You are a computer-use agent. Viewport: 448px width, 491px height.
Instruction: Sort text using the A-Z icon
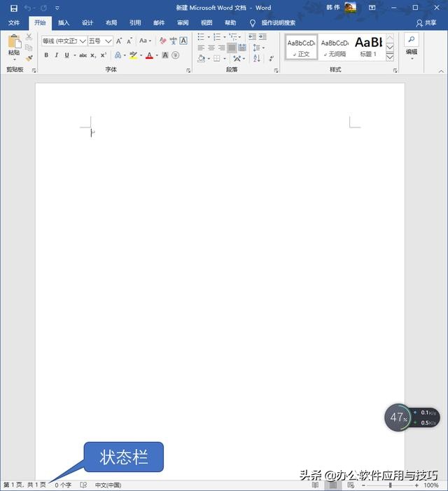257,58
